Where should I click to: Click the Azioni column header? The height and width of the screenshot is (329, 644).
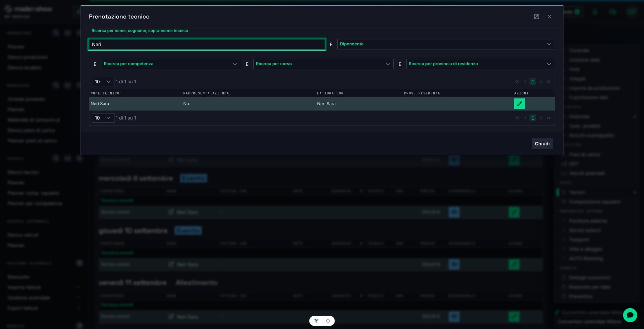[521, 93]
